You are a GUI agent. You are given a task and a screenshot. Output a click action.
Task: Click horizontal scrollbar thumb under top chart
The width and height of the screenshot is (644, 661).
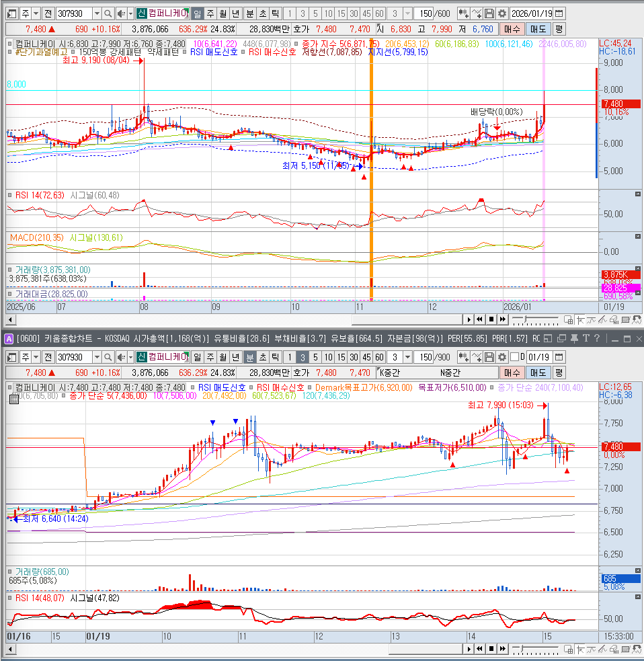[407, 319]
